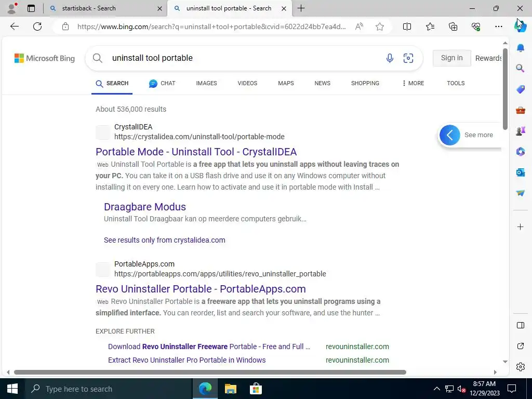
Task: Open sidebar Games chess icon
Action: [521, 131]
